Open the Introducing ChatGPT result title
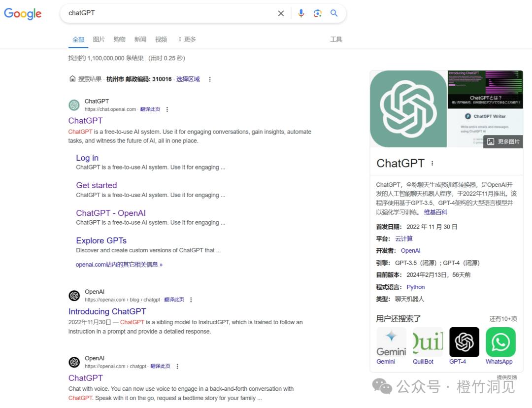Screen dimensions: 532x408 [107, 311]
